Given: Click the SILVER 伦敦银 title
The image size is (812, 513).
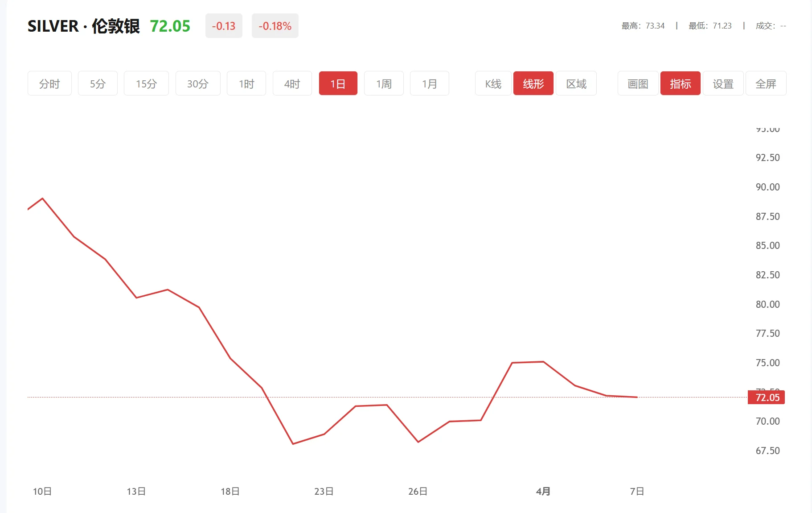Looking at the screenshot, I should [84, 26].
